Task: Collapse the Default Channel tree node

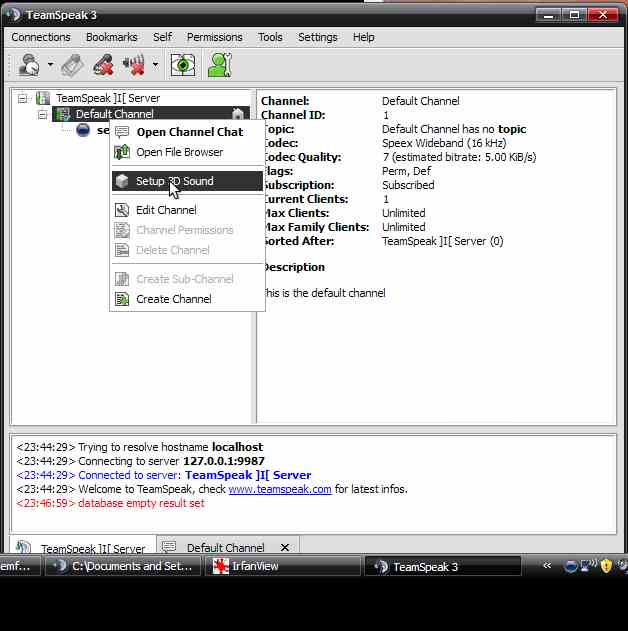Action: click(x=42, y=115)
